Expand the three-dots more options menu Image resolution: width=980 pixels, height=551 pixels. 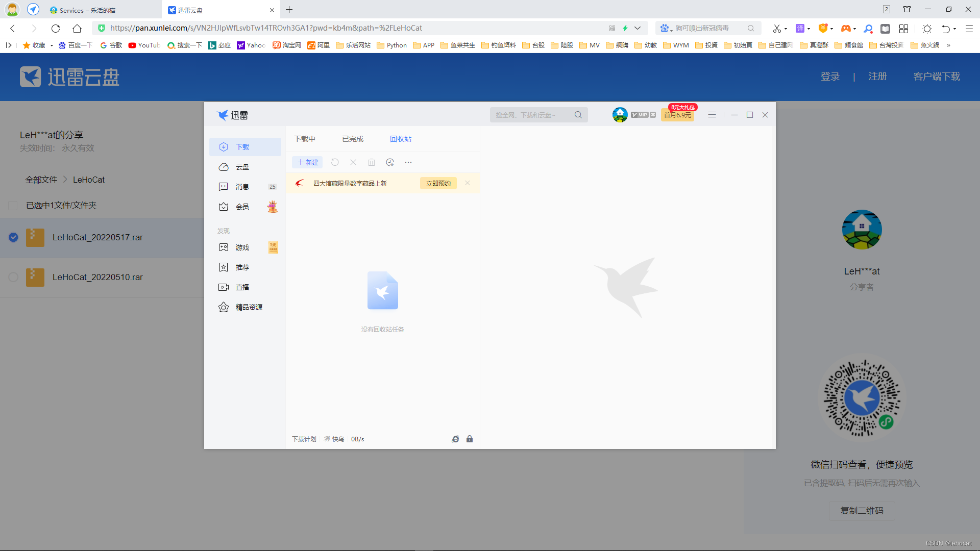pos(408,162)
